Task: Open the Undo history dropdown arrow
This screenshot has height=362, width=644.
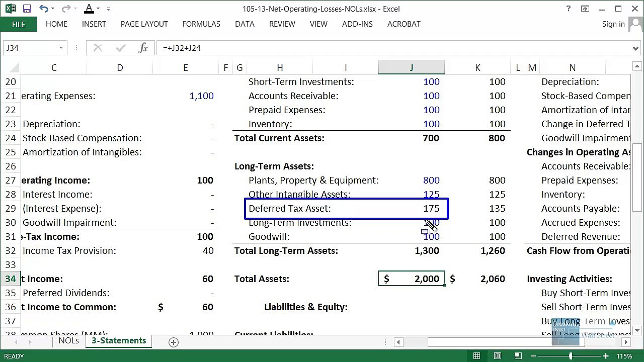Action: pyautogui.click(x=53, y=9)
